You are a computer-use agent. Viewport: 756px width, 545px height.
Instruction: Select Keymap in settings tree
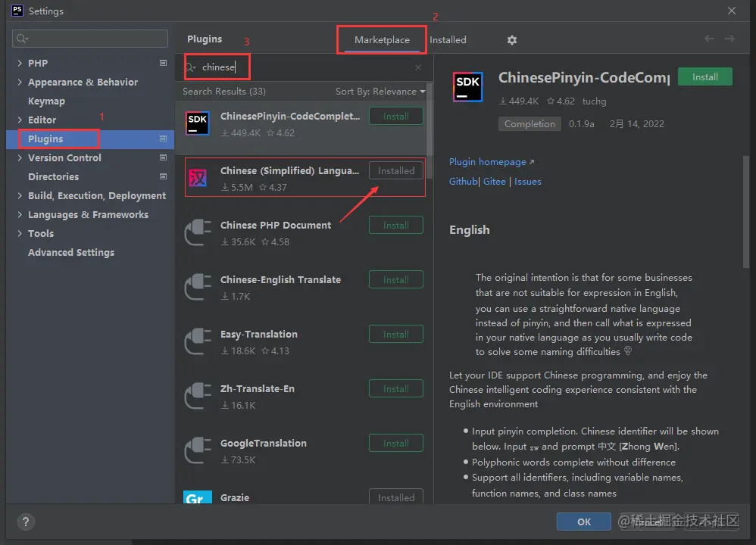coord(46,101)
